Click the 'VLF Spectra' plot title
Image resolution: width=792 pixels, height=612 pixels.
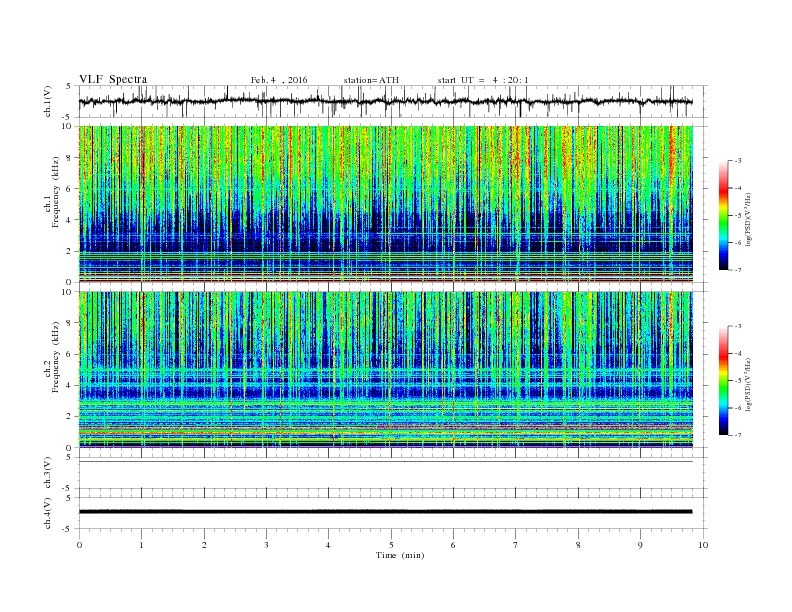click(x=113, y=79)
